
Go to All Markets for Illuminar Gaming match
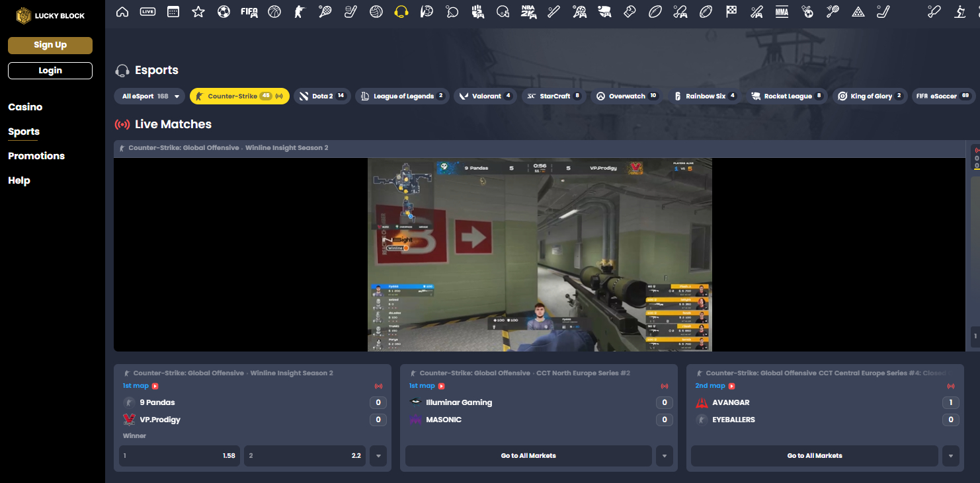click(x=528, y=456)
